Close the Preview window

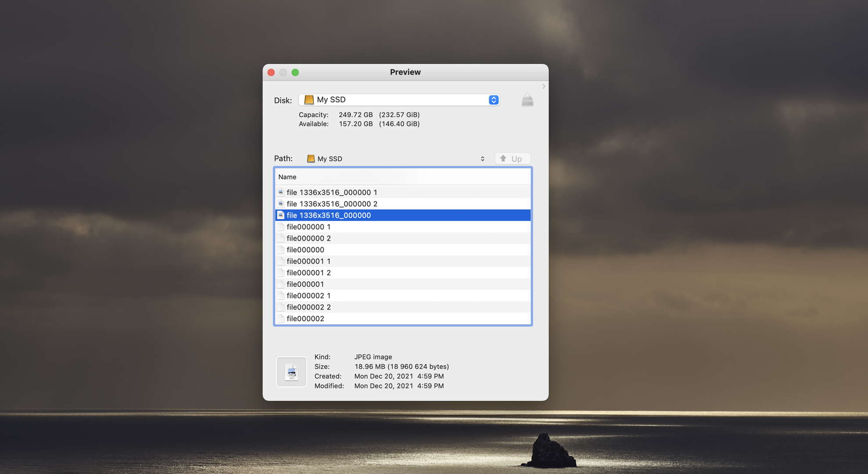pyautogui.click(x=271, y=72)
